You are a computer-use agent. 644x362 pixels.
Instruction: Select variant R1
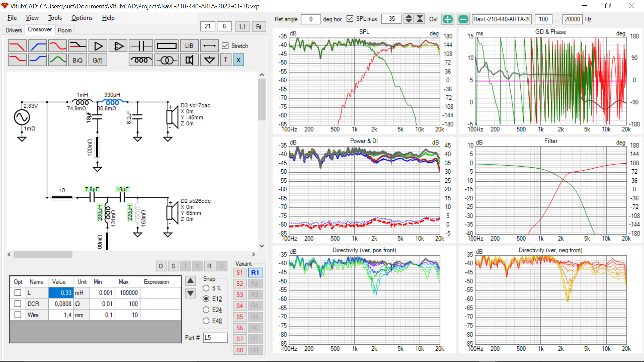click(x=255, y=273)
